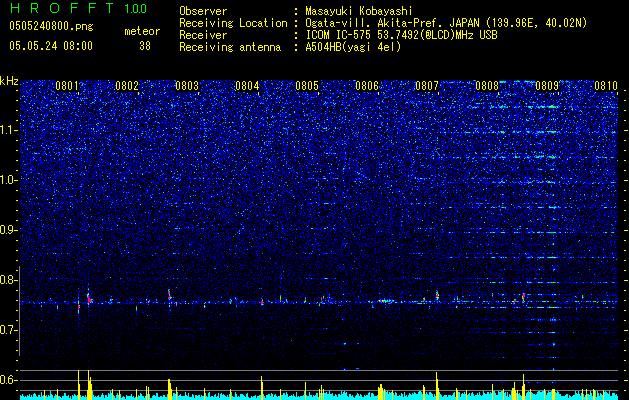Click the 0.6 kHz frequency axis label
This screenshot has height=400, width=629.
tap(8, 380)
